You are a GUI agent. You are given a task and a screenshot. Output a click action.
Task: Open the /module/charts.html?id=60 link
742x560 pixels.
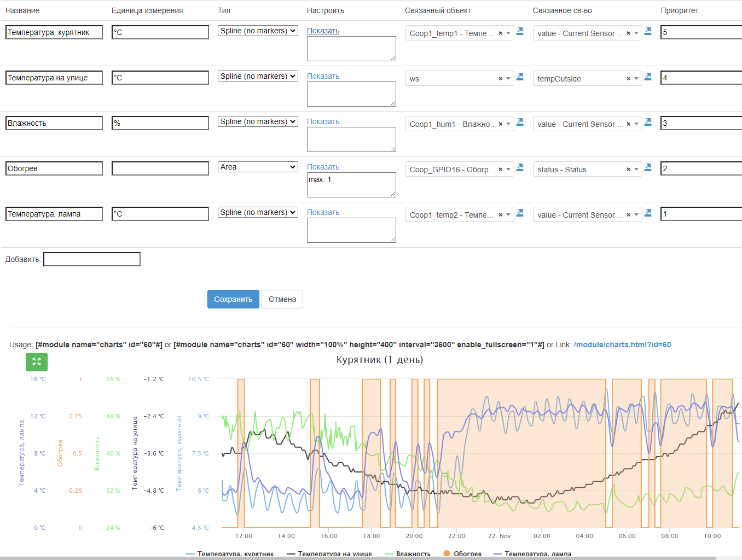click(x=622, y=345)
